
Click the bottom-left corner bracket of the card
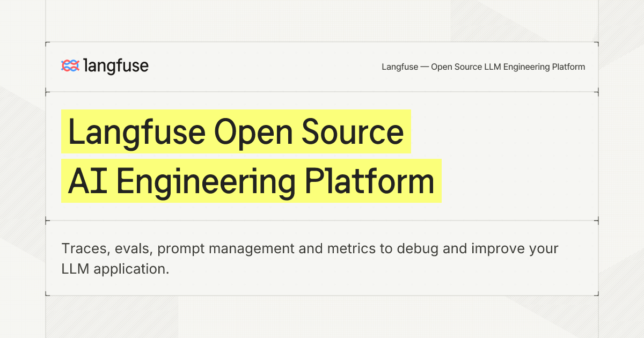point(48,292)
